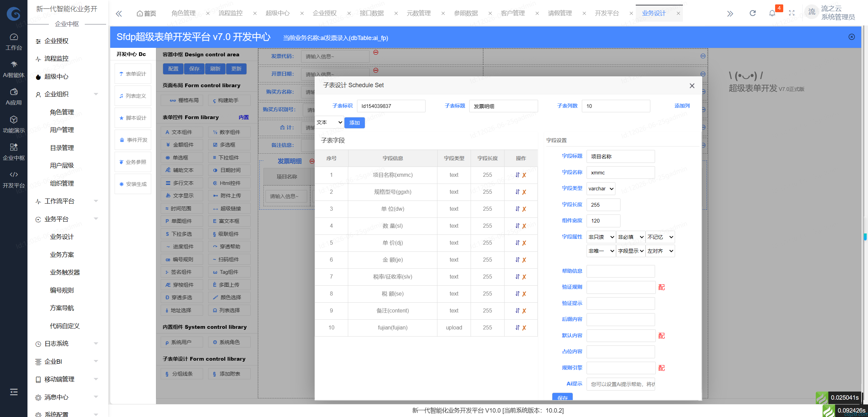868x417 pixels.
Task: Click sort icon for 数 量(sl) row
Action: tap(517, 226)
